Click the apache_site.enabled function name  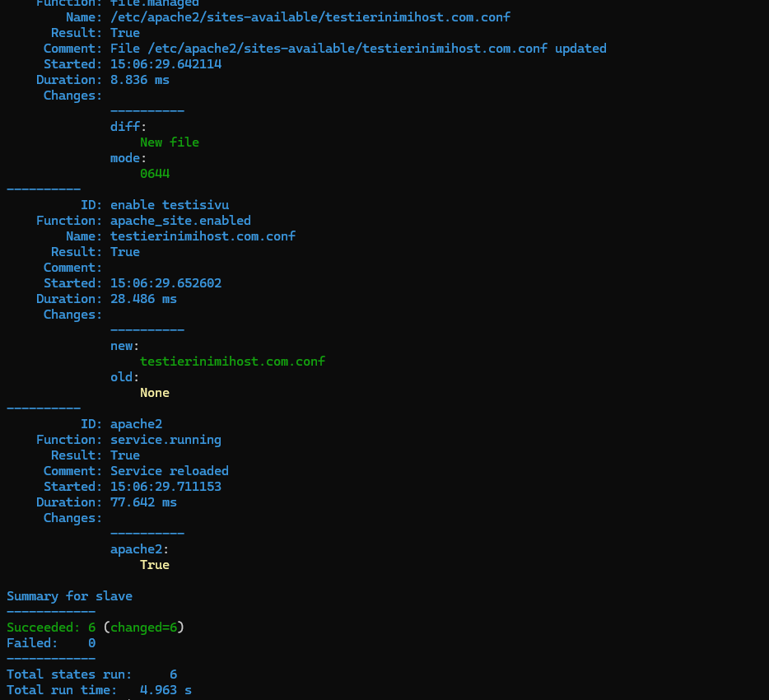(180, 221)
